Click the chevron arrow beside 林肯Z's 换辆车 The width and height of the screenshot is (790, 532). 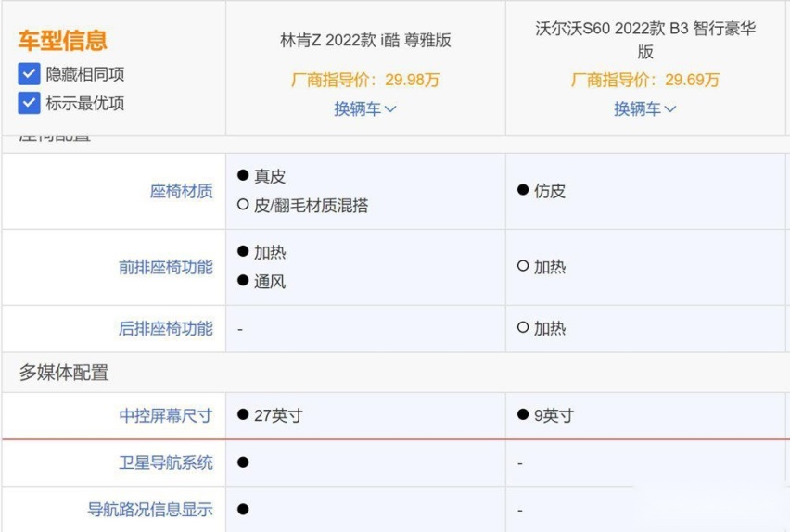click(x=390, y=109)
